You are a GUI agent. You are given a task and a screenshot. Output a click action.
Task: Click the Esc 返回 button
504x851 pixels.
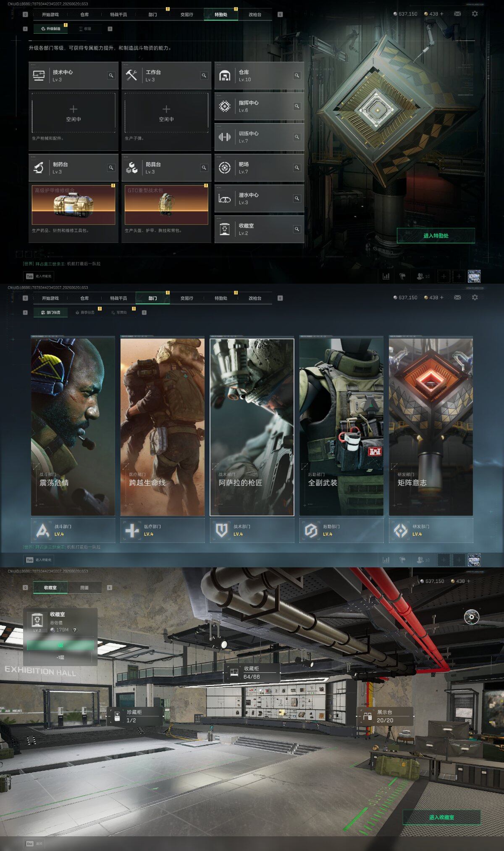tap(34, 843)
